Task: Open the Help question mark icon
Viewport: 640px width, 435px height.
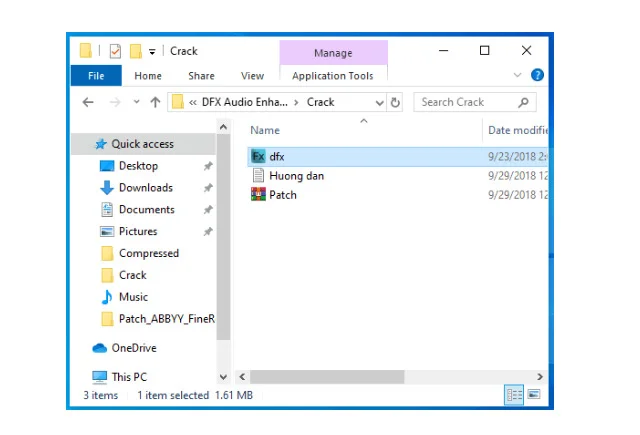Action: click(537, 75)
